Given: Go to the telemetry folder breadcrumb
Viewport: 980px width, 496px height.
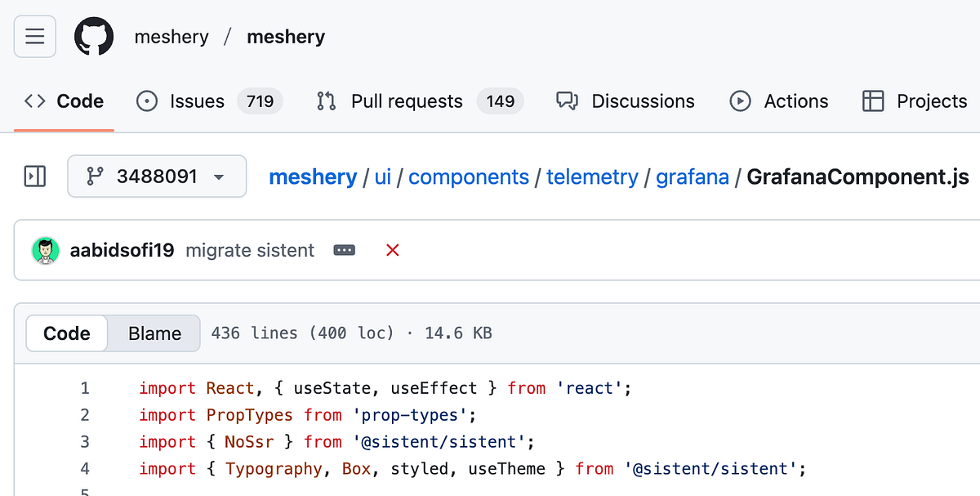Looking at the screenshot, I should 592,177.
